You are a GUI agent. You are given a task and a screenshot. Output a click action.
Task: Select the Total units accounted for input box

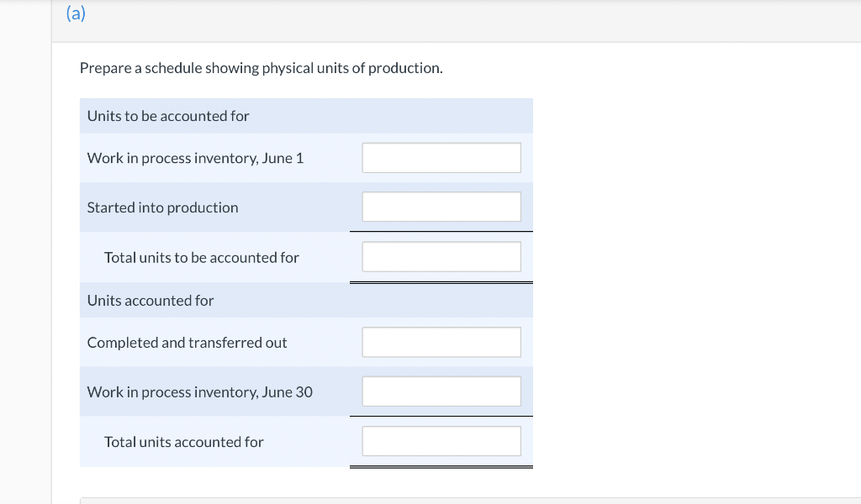point(441,441)
